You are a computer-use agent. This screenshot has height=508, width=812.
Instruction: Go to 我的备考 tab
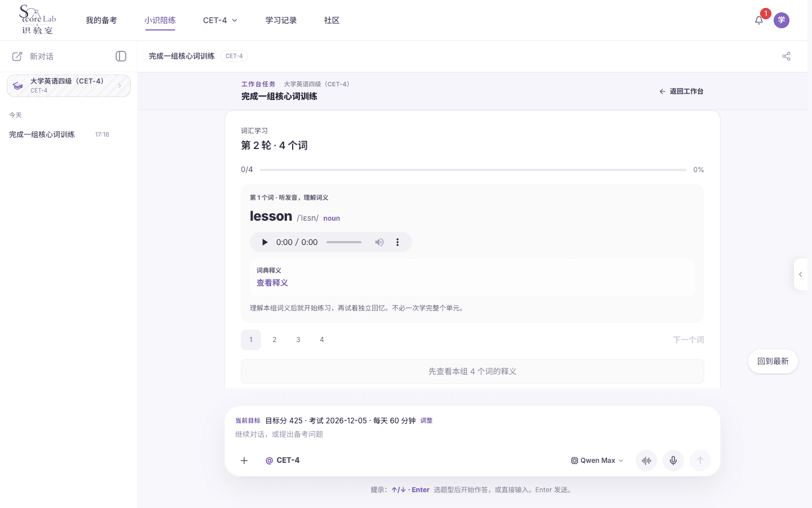click(x=101, y=20)
